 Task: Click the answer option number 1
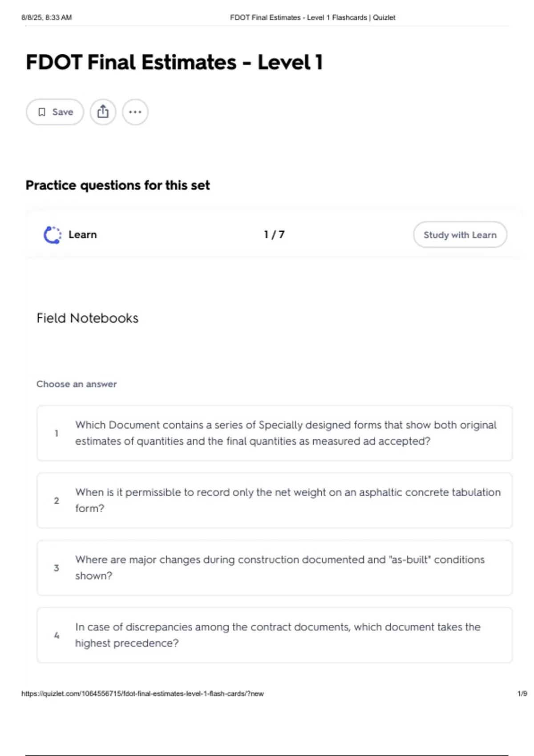(x=57, y=433)
